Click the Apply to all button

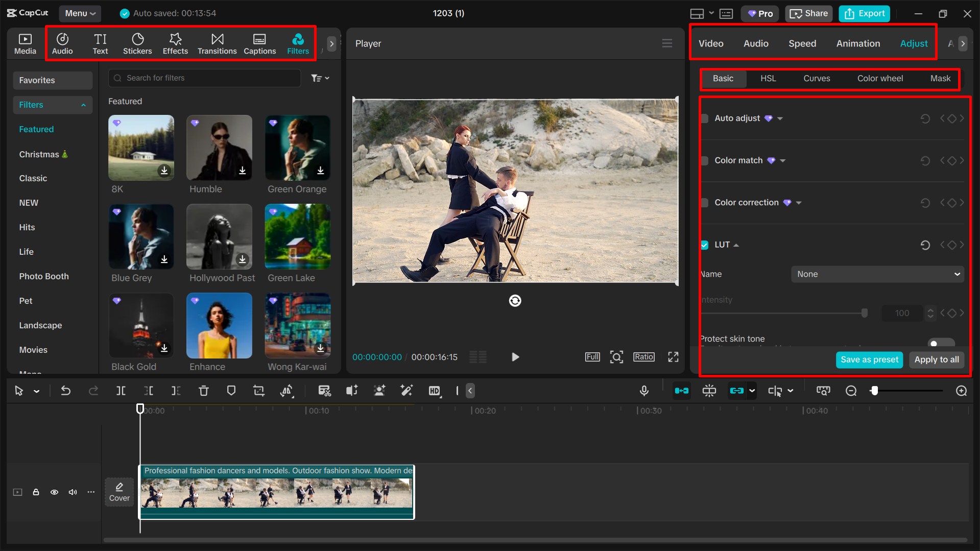point(936,360)
